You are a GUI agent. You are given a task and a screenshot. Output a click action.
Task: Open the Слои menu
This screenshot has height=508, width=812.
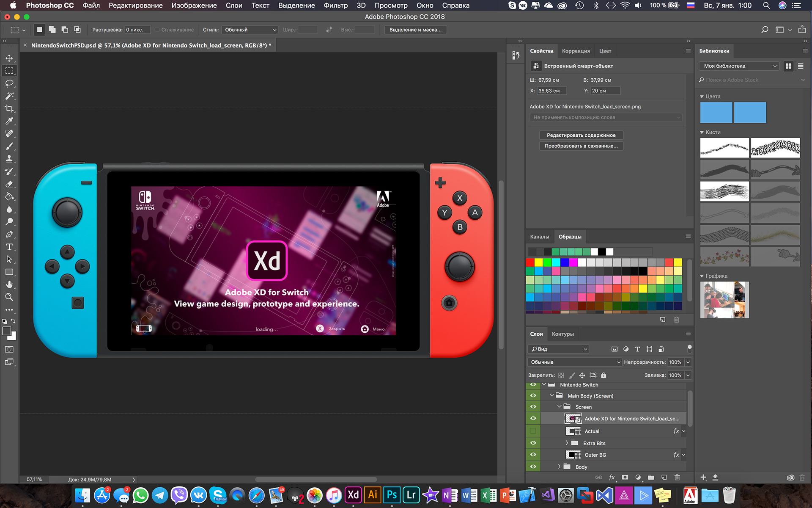(x=234, y=6)
